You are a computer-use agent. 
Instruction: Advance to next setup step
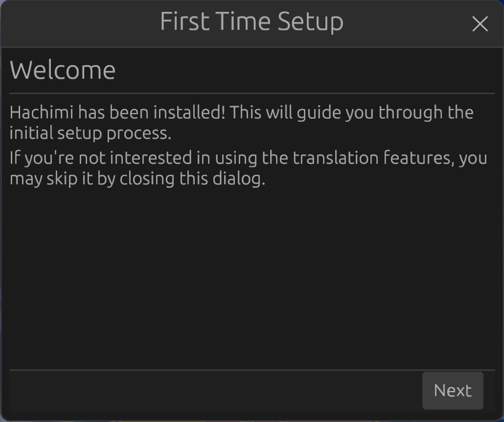coord(453,391)
